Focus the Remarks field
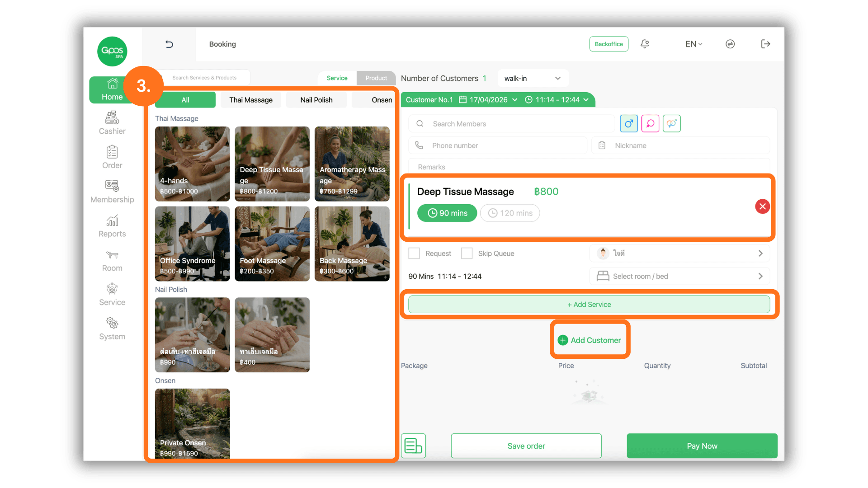This screenshot has height=488, width=868. [x=589, y=167]
